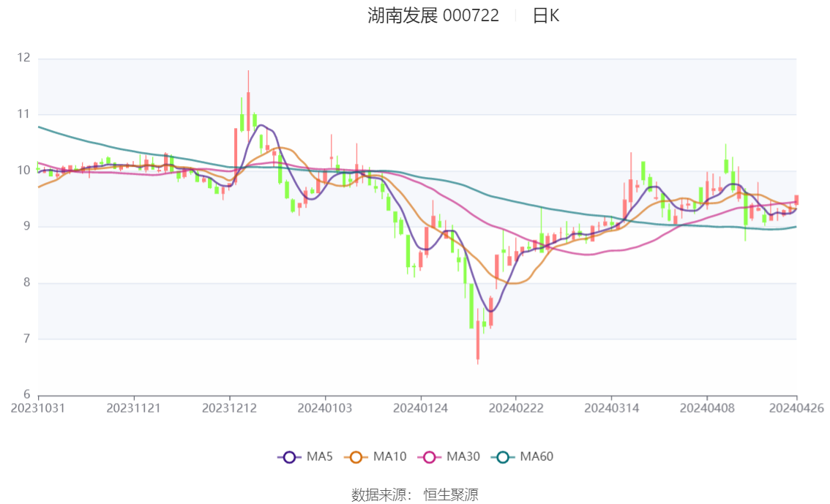Image resolution: width=830 pixels, height=504 pixels.
Task: Click y-axis value label 10
Action: pyautogui.click(x=23, y=170)
